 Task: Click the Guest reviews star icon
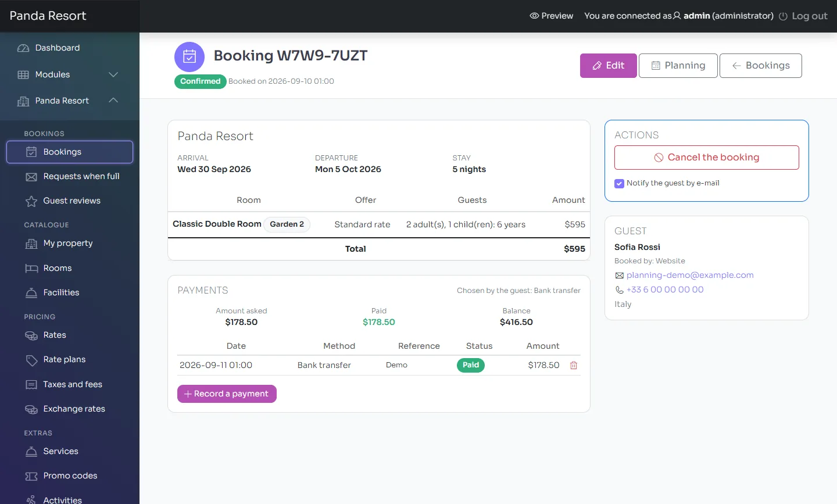tap(31, 201)
